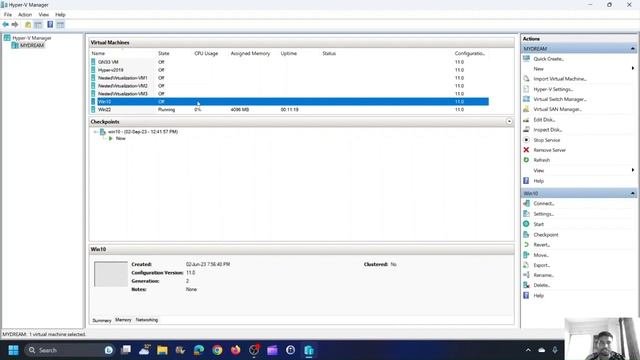Select Hyper-V Manager root node
Image resolution: width=640 pixels, height=360 pixels.
pos(31,38)
